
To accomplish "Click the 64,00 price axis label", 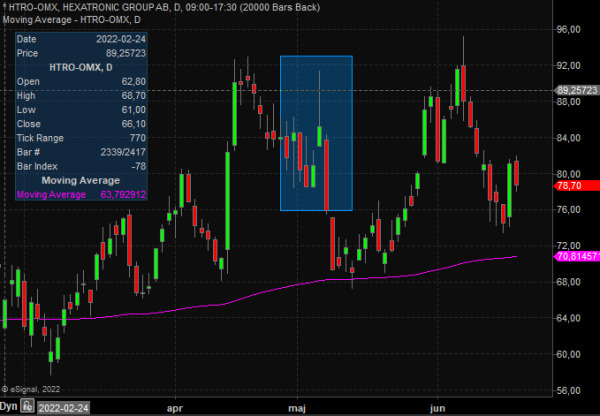I will coord(568,318).
